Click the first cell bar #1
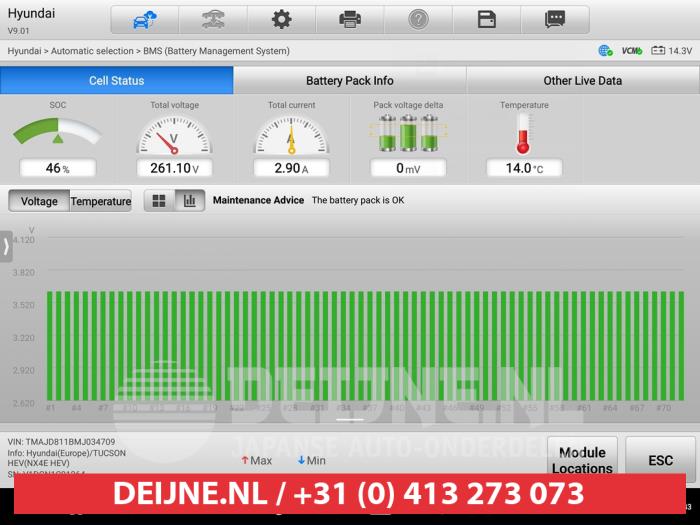The height and width of the screenshot is (525, 700). [x=50, y=346]
